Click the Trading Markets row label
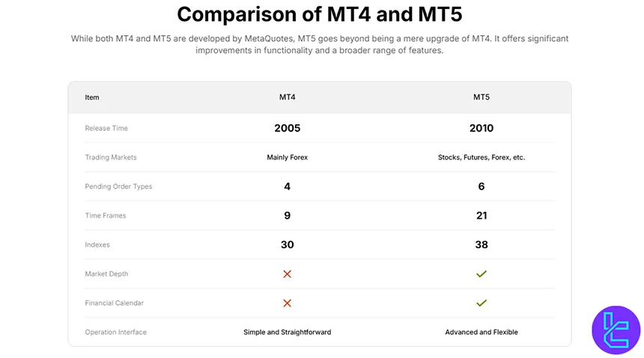The height and width of the screenshot is (358, 644). [111, 157]
